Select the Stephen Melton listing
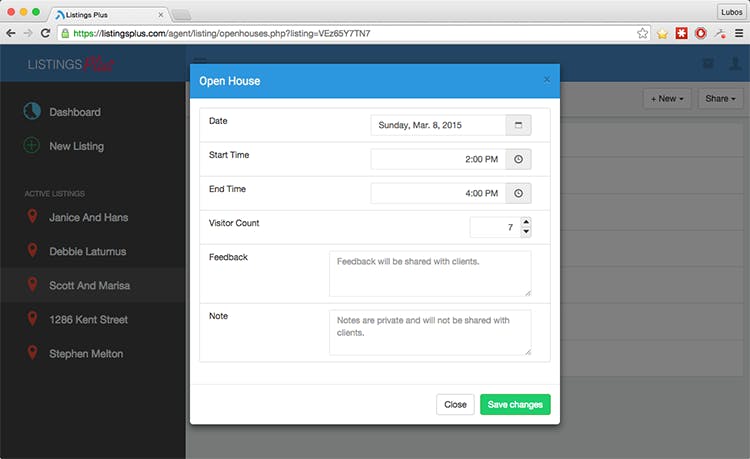The height and width of the screenshot is (459, 750). (x=86, y=353)
